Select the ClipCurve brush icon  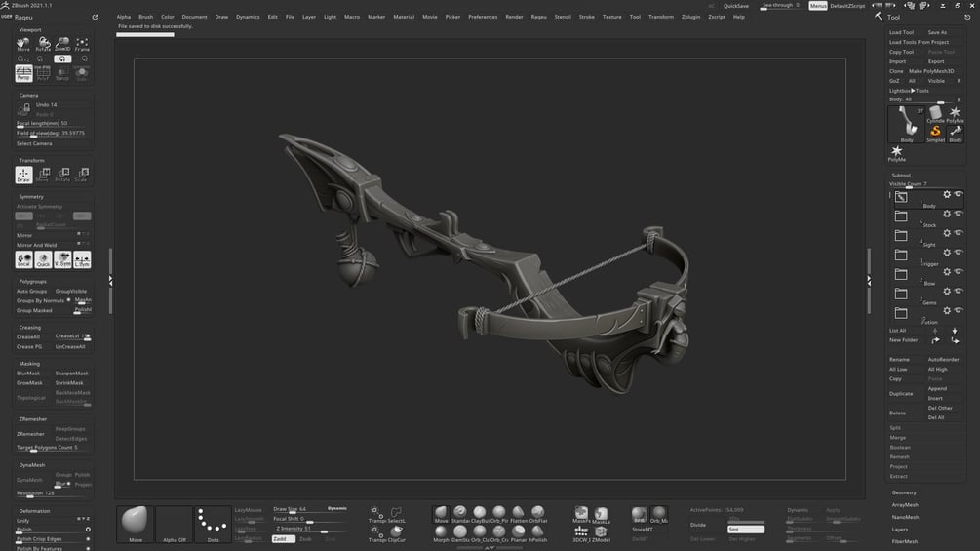tap(396, 533)
